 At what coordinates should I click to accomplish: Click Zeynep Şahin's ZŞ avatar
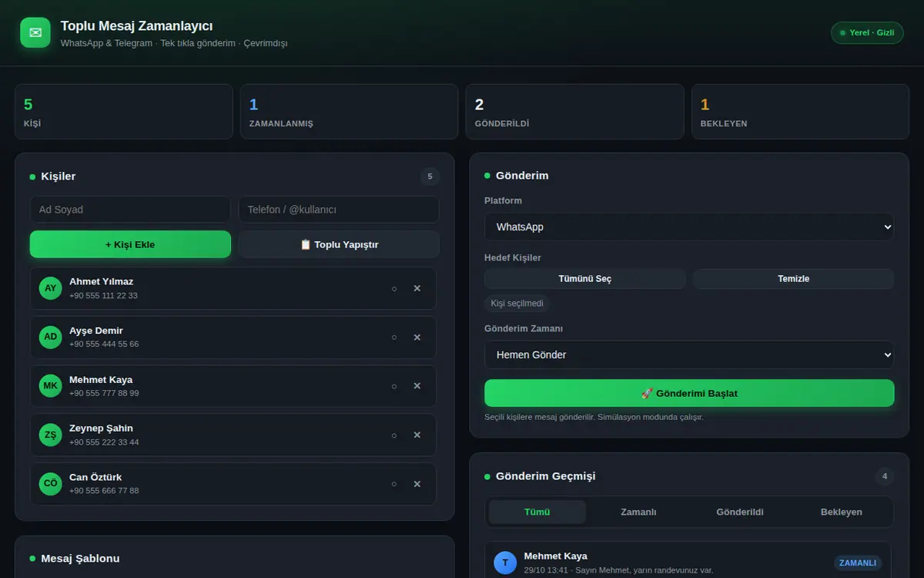click(x=51, y=435)
